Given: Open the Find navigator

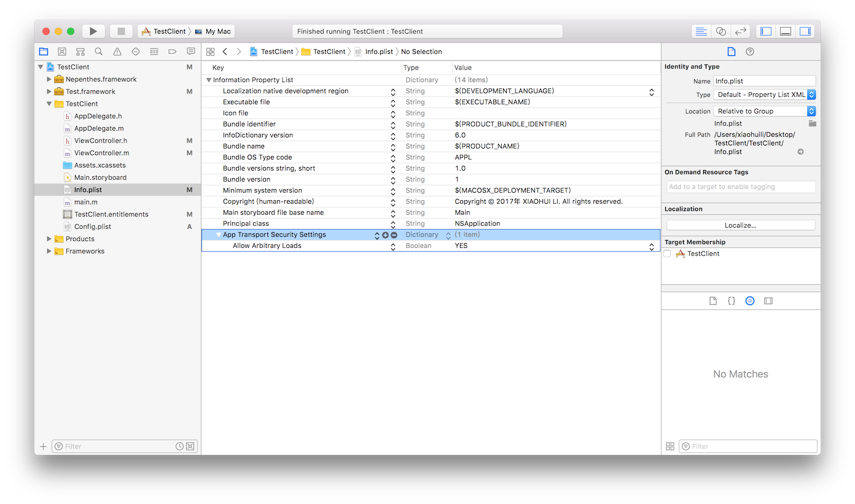Looking at the screenshot, I should pos(99,52).
